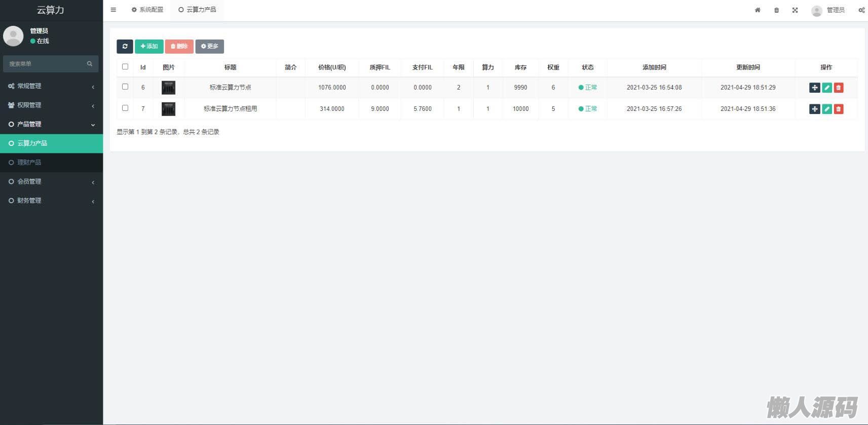Click the stock value 10000
This screenshot has width=868, height=425.
point(520,109)
